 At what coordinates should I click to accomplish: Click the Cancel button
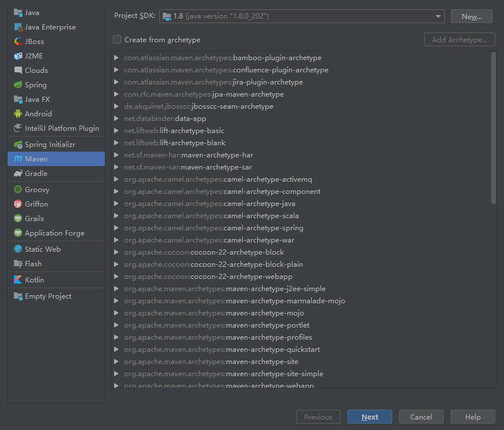tap(421, 417)
